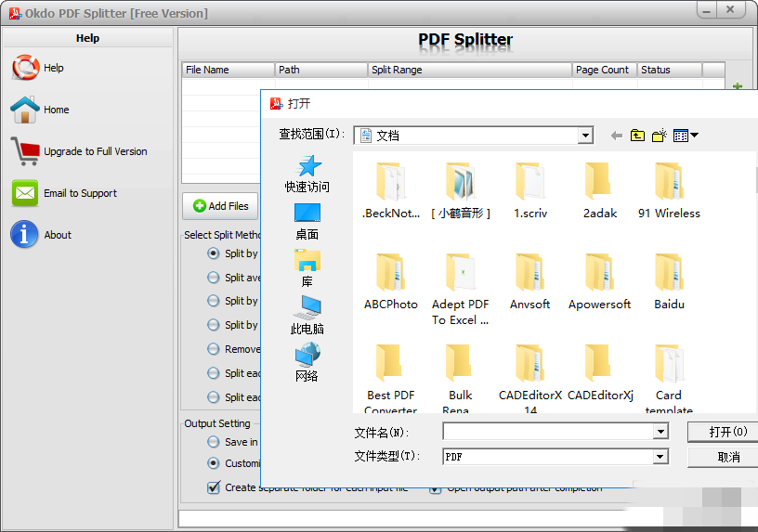Image resolution: width=758 pixels, height=532 pixels.
Task: Select the Anvsoft folder
Action: (529, 281)
